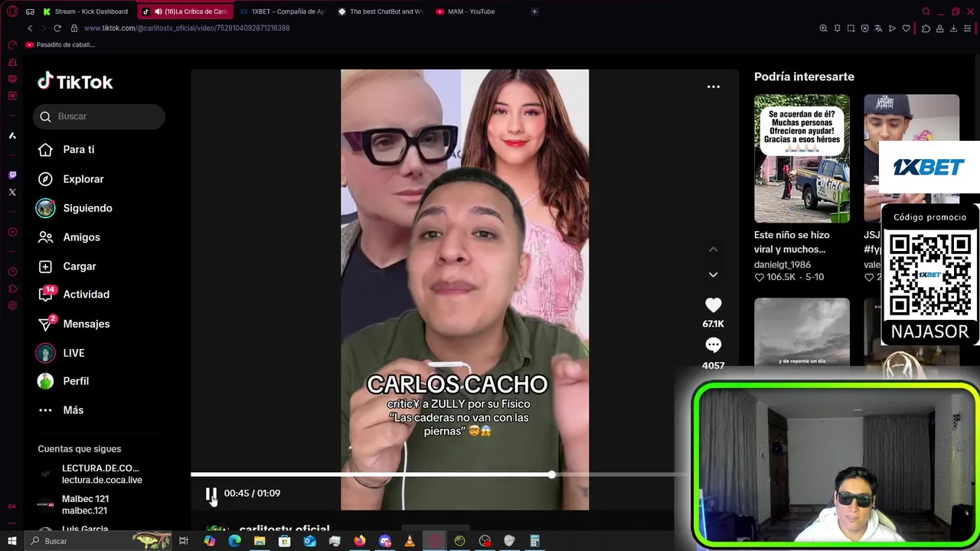Open Task View on the taskbar

pos(184,541)
